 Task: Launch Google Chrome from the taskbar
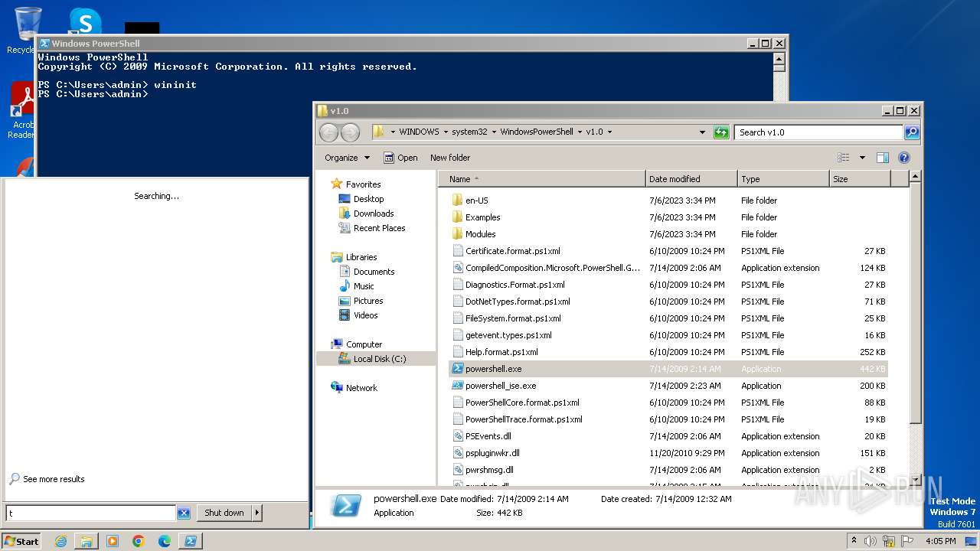click(139, 541)
